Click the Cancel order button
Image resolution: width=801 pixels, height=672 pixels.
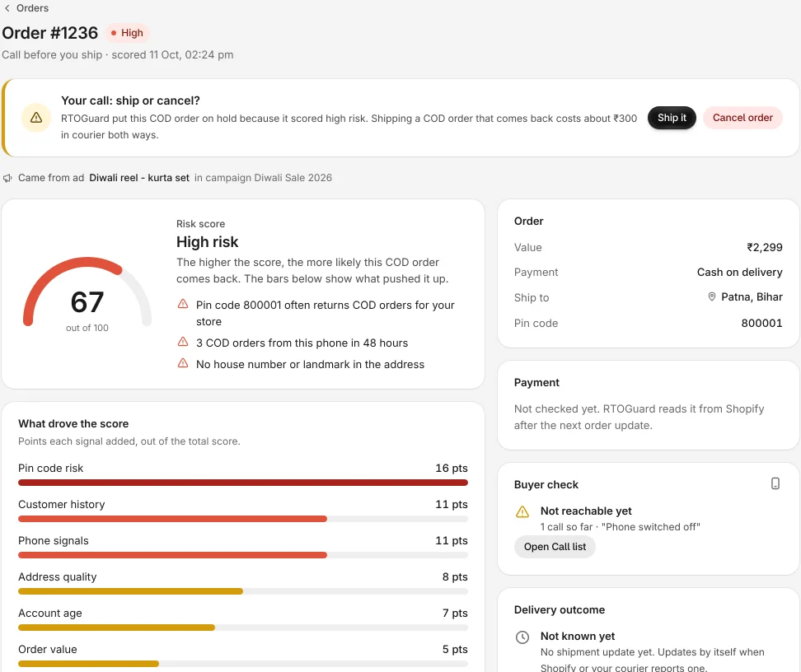742,118
